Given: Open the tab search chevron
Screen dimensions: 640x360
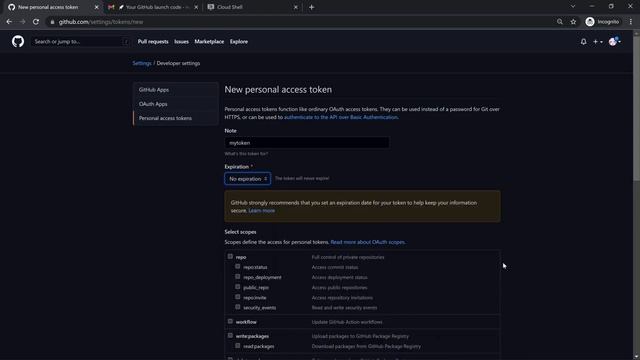Looking at the screenshot, I should coord(573,7).
